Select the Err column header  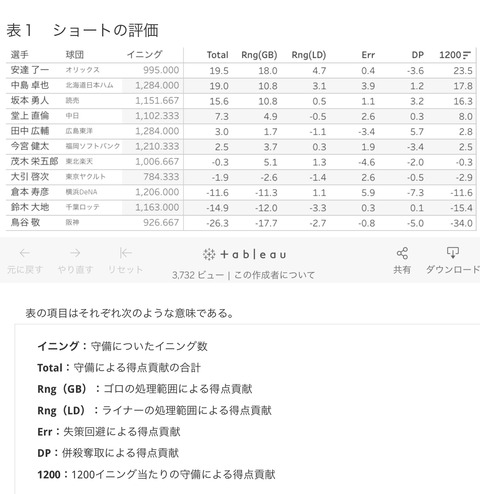(x=368, y=55)
